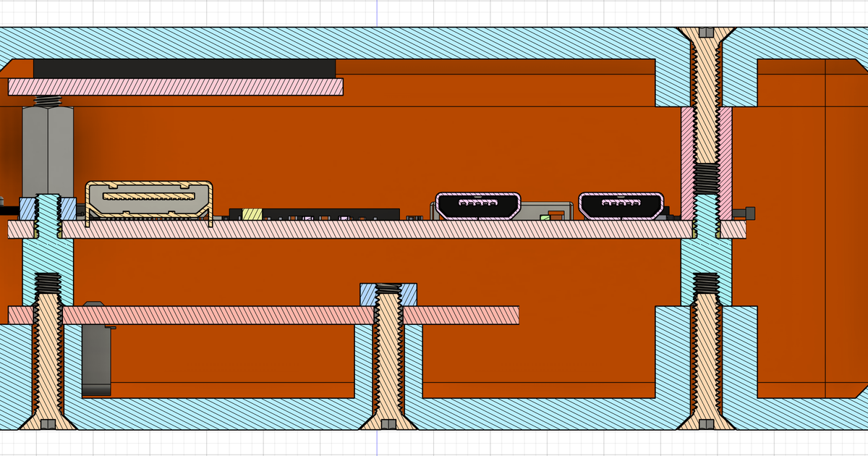The image size is (868, 456).
Task: Select the right micro port connector
Action: pos(621,205)
